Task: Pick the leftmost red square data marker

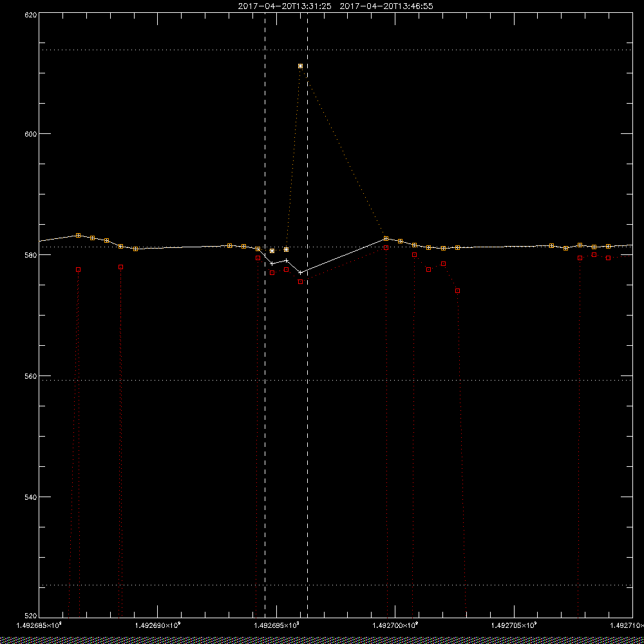Action: coord(78,269)
